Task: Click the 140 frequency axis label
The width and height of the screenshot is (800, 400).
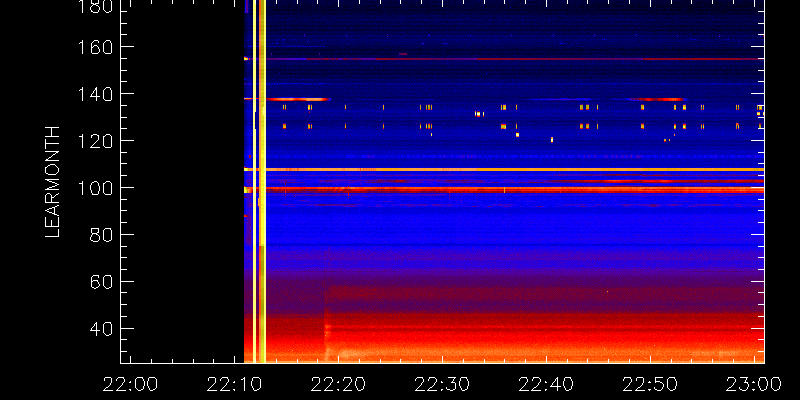Action: [x=94, y=94]
